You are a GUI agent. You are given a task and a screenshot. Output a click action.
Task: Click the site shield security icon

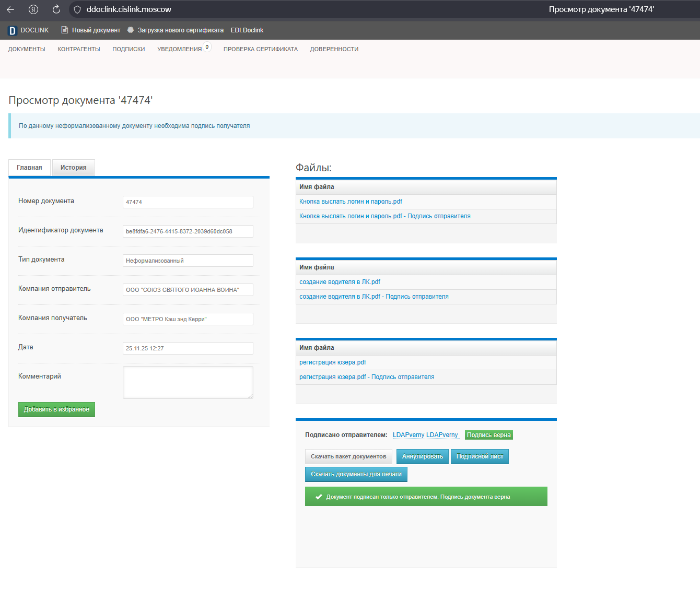77,9
